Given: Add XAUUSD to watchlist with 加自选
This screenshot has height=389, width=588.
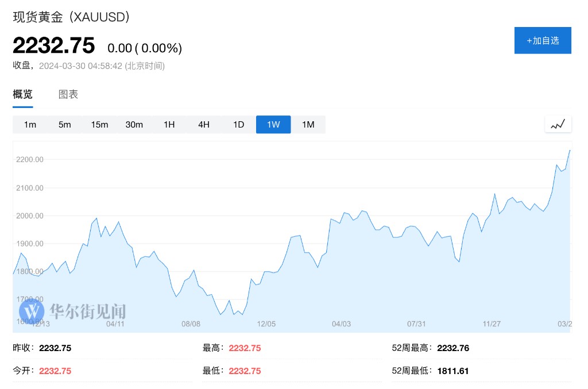Looking at the screenshot, I should (543, 40).
